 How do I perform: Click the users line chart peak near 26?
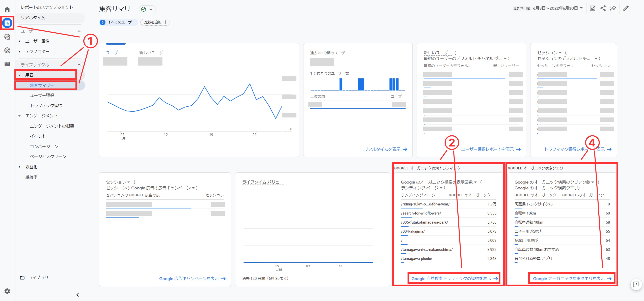click(x=250, y=84)
